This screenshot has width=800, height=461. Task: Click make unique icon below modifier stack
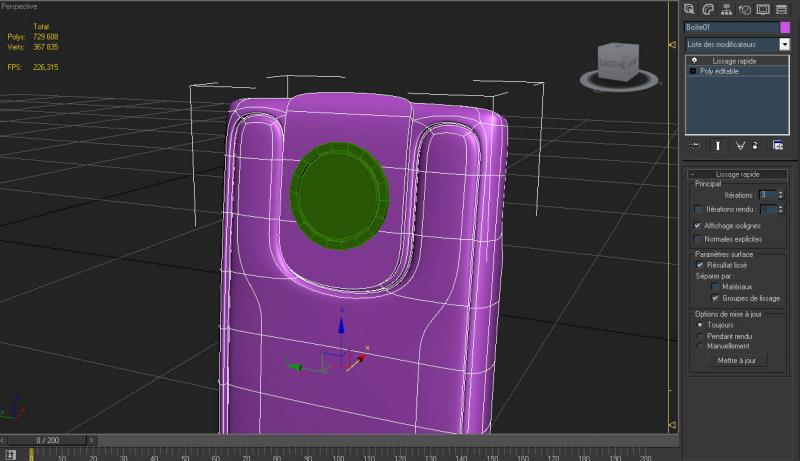pyautogui.click(x=740, y=145)
